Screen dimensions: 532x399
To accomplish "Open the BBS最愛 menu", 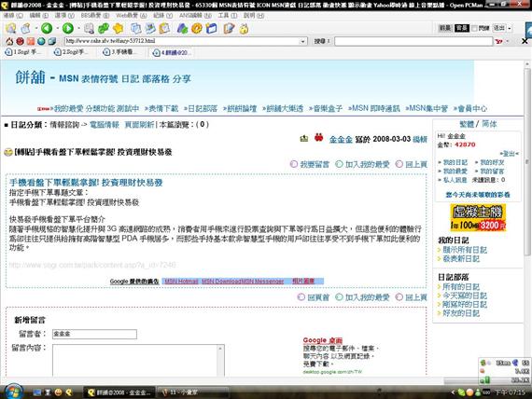I will click(x=95, y=16).
